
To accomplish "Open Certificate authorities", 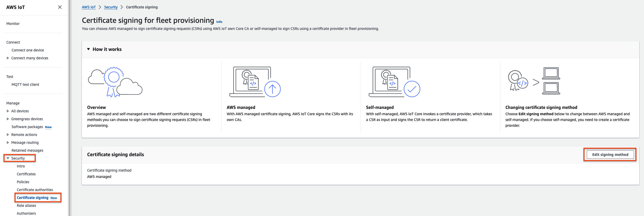I will (x=35, y=190).
